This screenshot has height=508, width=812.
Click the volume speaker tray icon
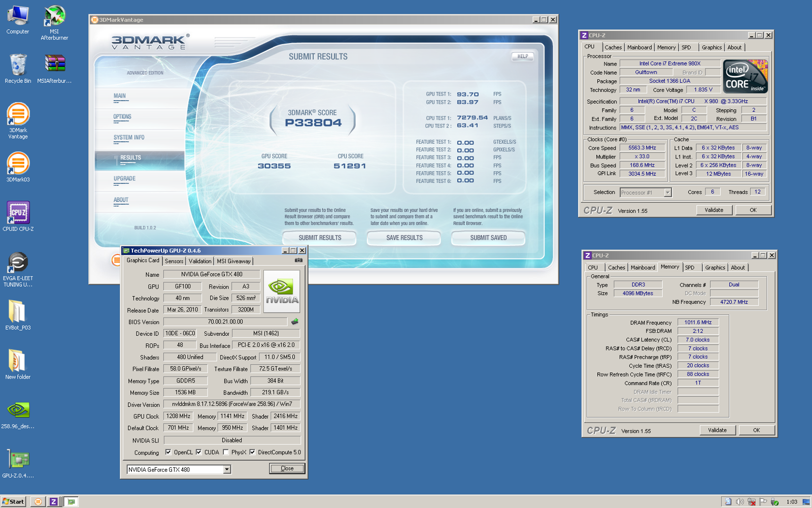coord(739,502)
